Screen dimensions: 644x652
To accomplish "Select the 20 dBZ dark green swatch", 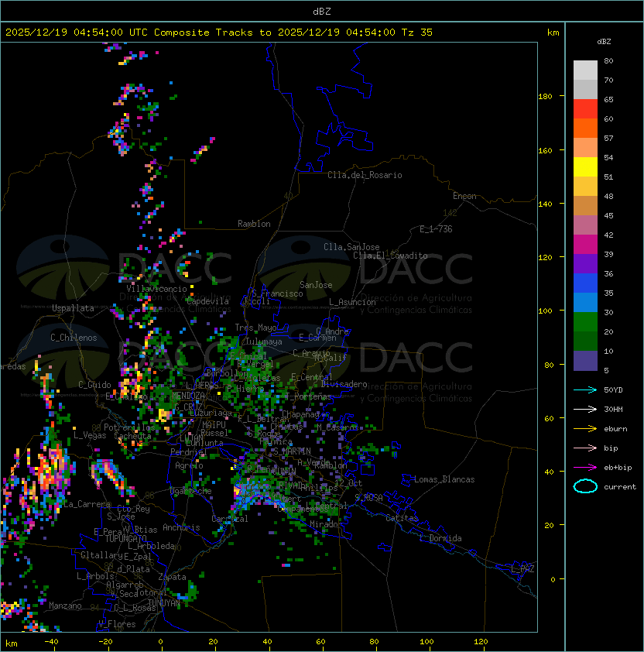I will [585, 341].
